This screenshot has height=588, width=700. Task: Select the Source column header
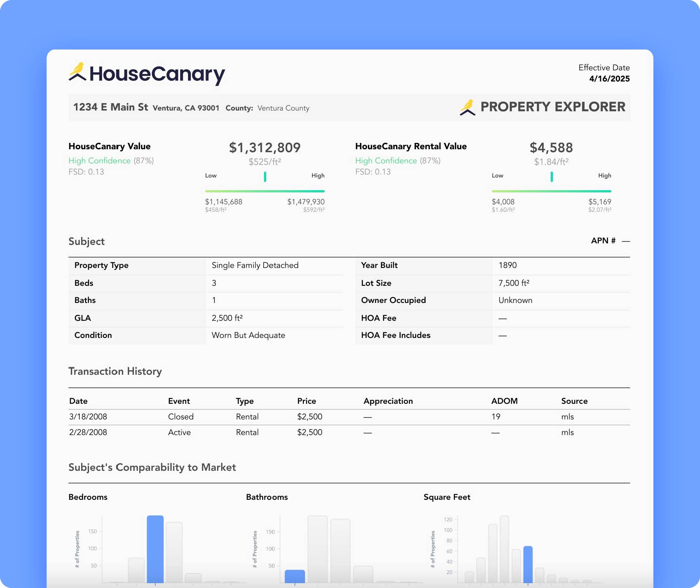coord(574,401)
